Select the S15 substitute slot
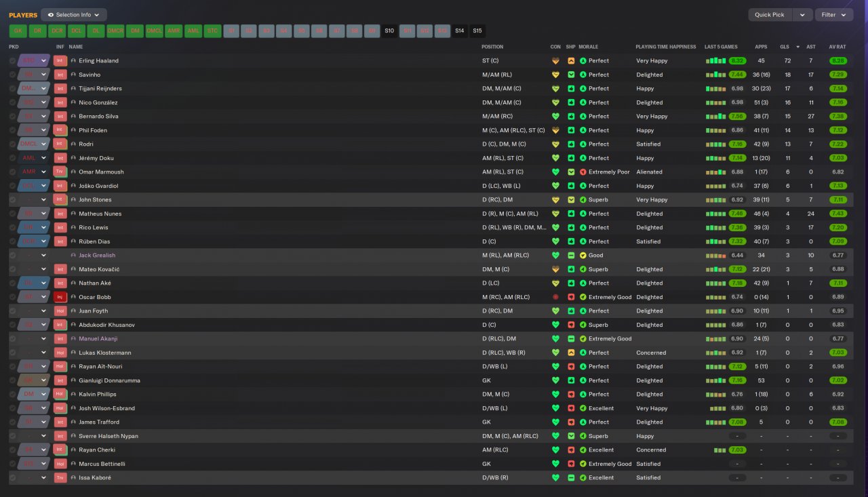Image resolution: width=868 pixels, height=497 pixels. point(477,31)
